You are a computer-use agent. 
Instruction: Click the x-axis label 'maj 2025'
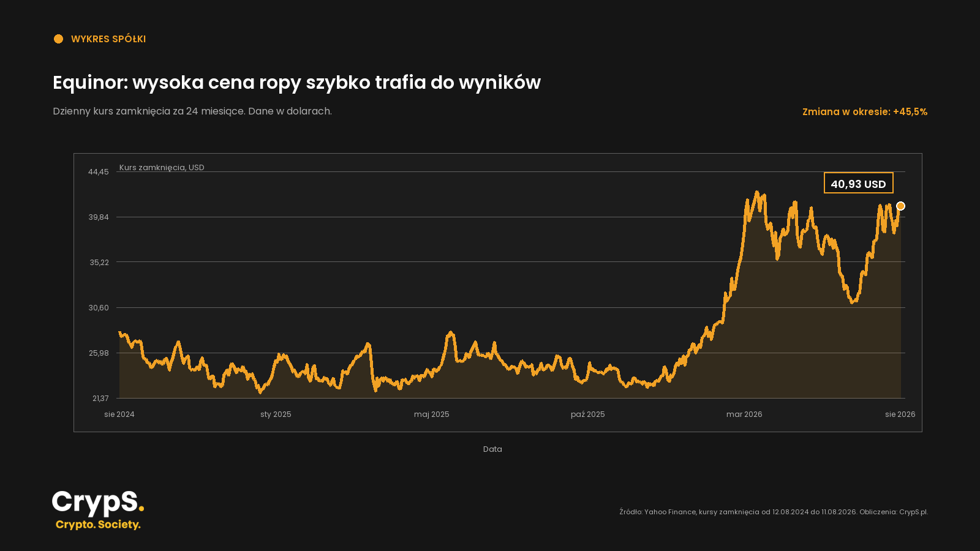click(432, 414)
